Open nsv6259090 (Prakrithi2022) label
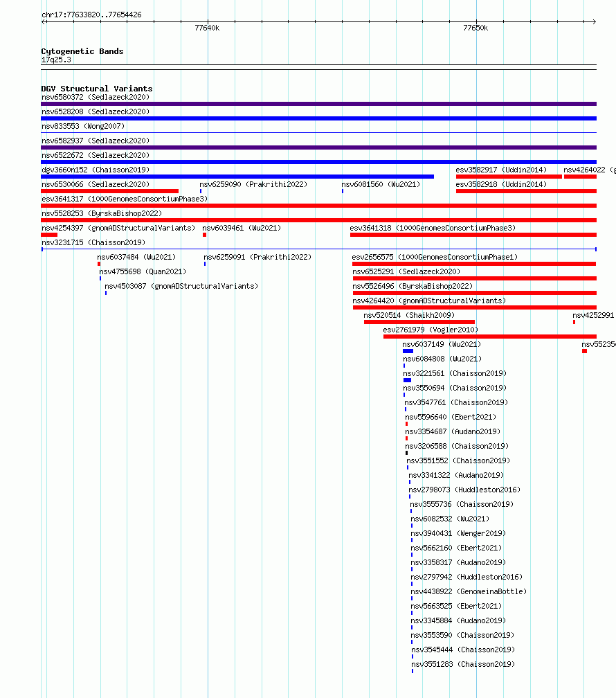This screenshot has width=616, height=698. tap(253, 184)
